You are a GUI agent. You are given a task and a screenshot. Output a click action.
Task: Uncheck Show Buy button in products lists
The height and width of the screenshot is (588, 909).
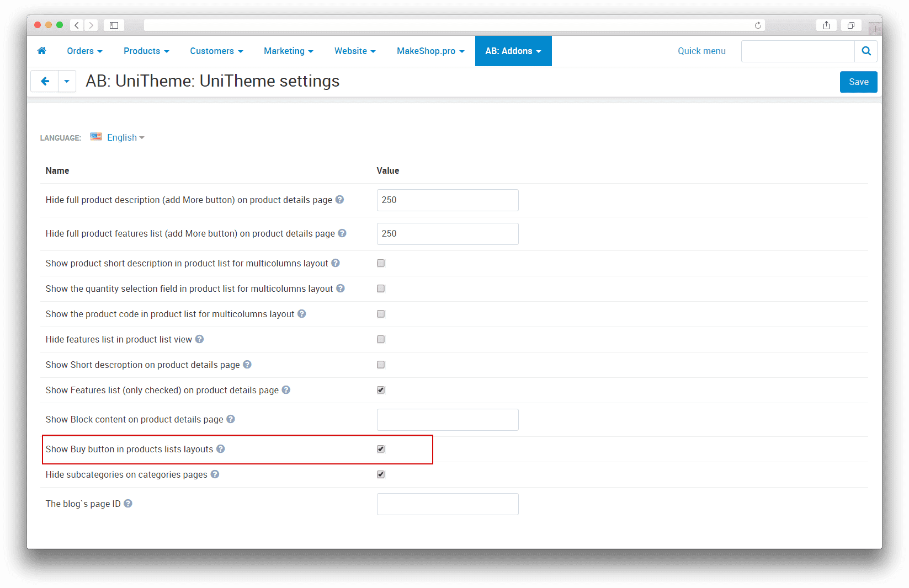coord(381,449)
